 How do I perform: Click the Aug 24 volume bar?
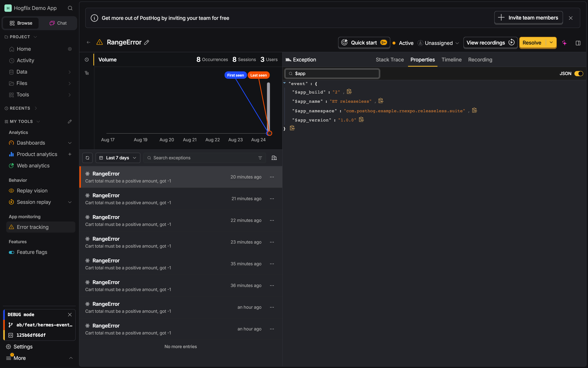(268, 108)
